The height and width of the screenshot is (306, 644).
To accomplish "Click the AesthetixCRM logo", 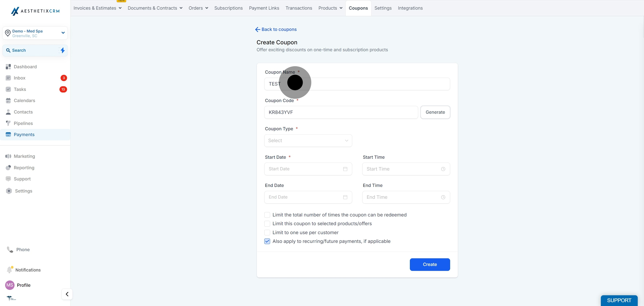I will (x=35, y=11).
